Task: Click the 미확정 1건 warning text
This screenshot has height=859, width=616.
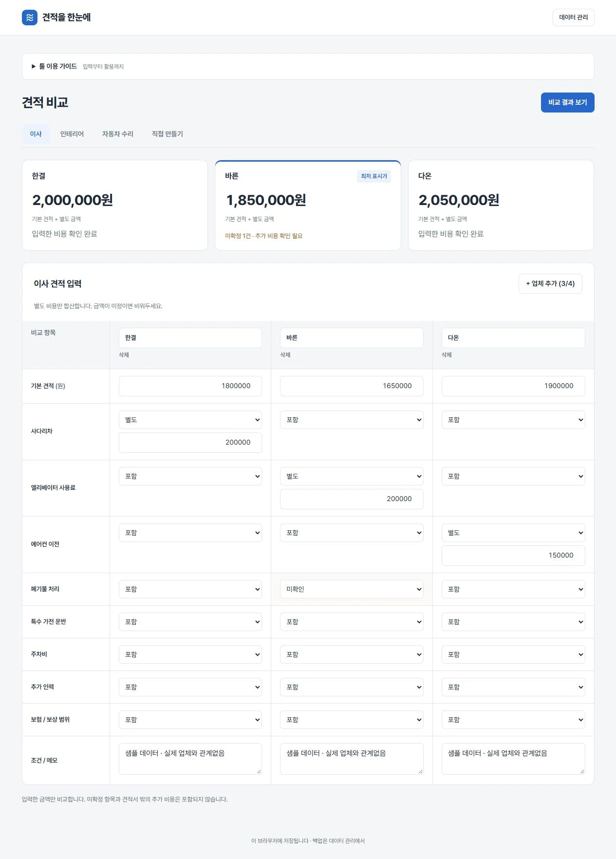Action: 264,236
